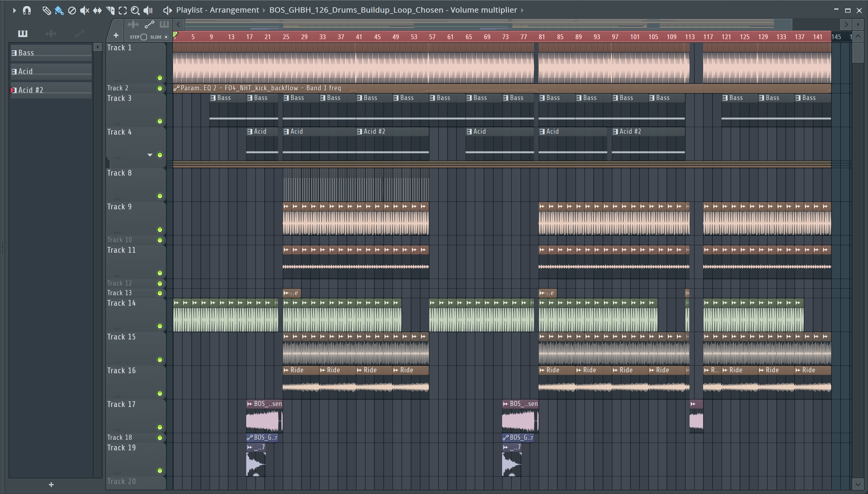Show pattern clips in picker panel
Viewport: 868px width, 494px height.
click(23, 33)
